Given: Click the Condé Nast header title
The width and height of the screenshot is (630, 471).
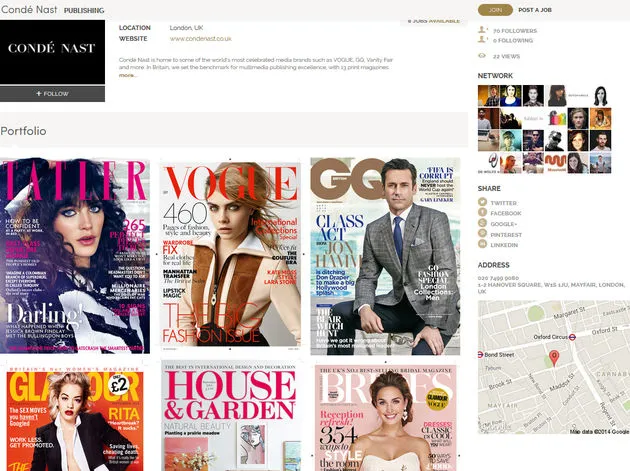Looking at the screenshot, I should coord(29,9).
